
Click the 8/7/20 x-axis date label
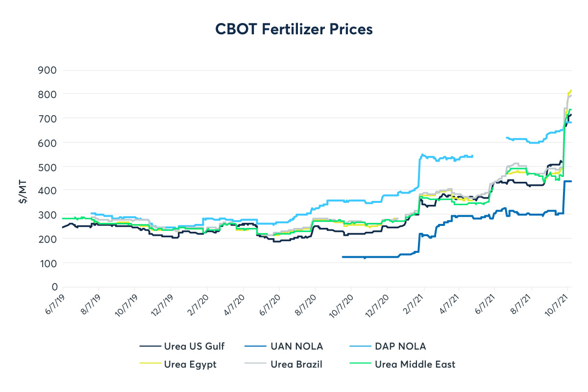tap(307, 304)
